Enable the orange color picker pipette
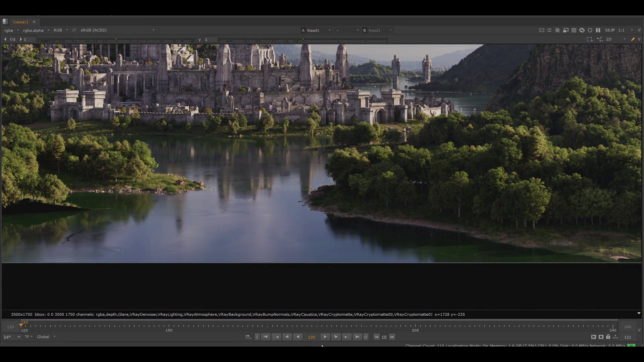 click(633, 39)
